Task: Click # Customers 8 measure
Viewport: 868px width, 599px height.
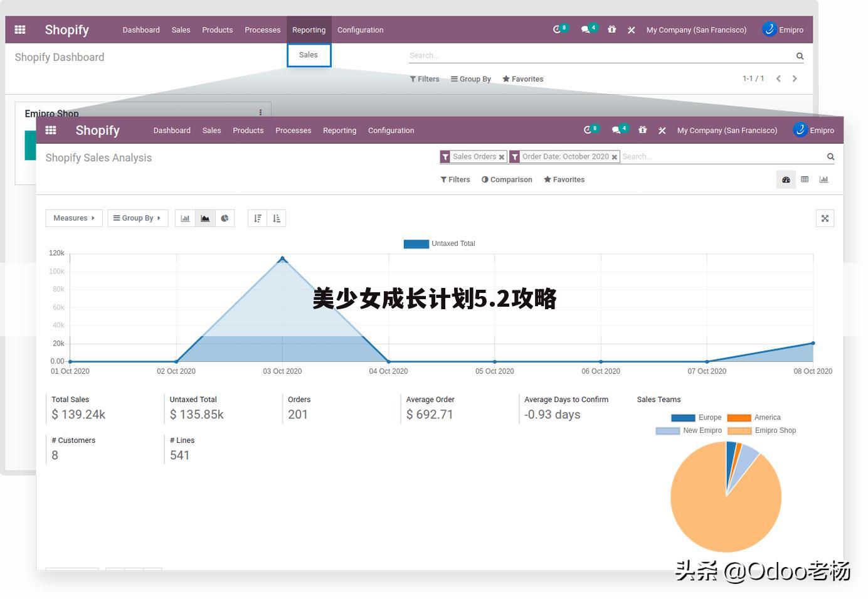Action: pyautogui.click(x=73, y=448)
